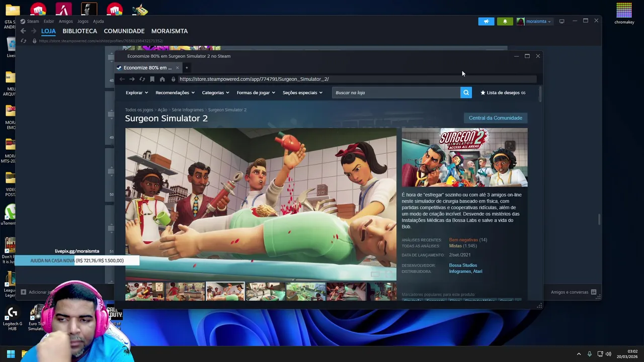
Task: Click the plus icon beside Adicionar jogo
Action: [x=23, y=292]
